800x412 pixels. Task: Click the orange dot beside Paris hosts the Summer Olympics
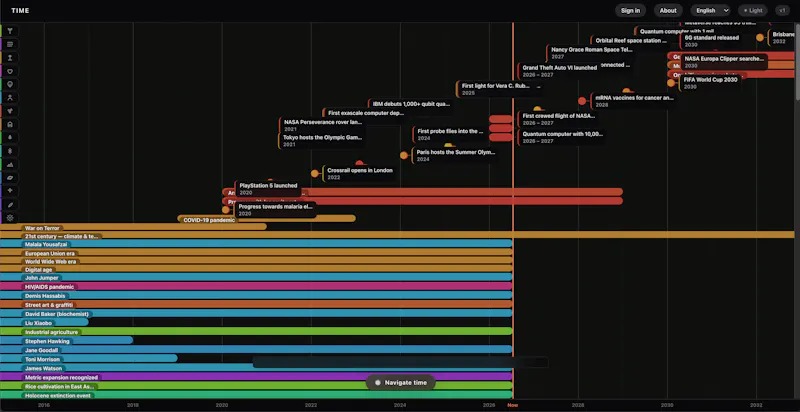coord(404,155)
